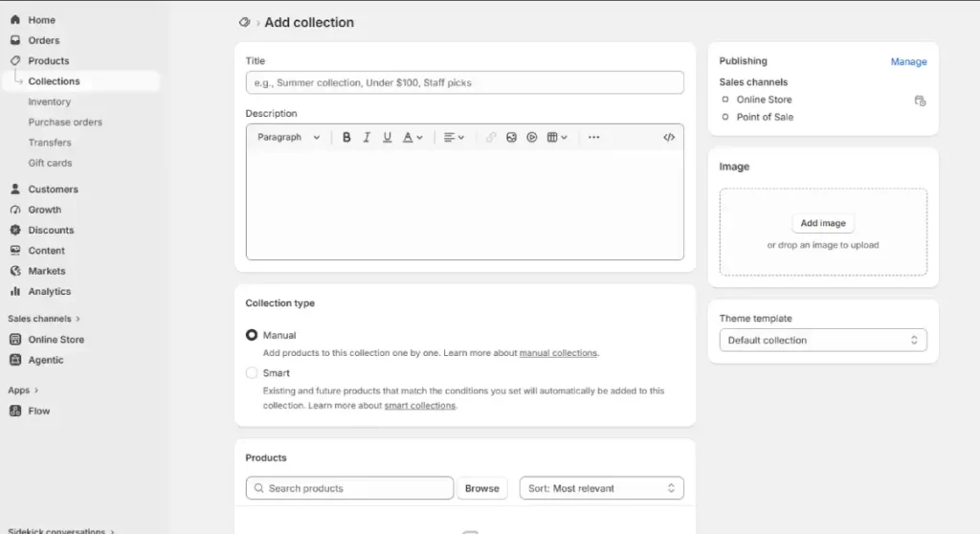Click the insert video icon

tap(532, 138)
